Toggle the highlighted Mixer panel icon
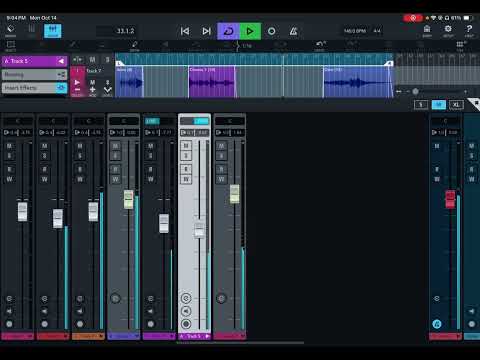The width and height of the screenshot is (480, 360). 53,31
